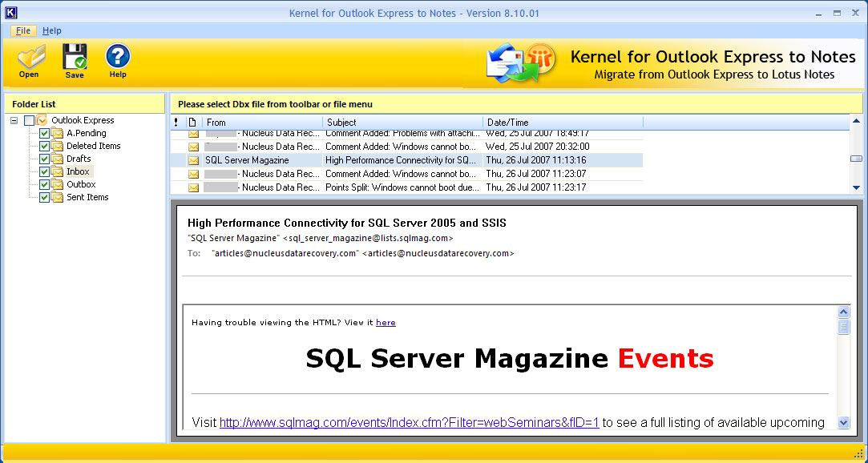The image size is (868, 463).
Task: Uncheck the Inbox folder checkbox
Action: pyautogui.click(x=44, y=171)
